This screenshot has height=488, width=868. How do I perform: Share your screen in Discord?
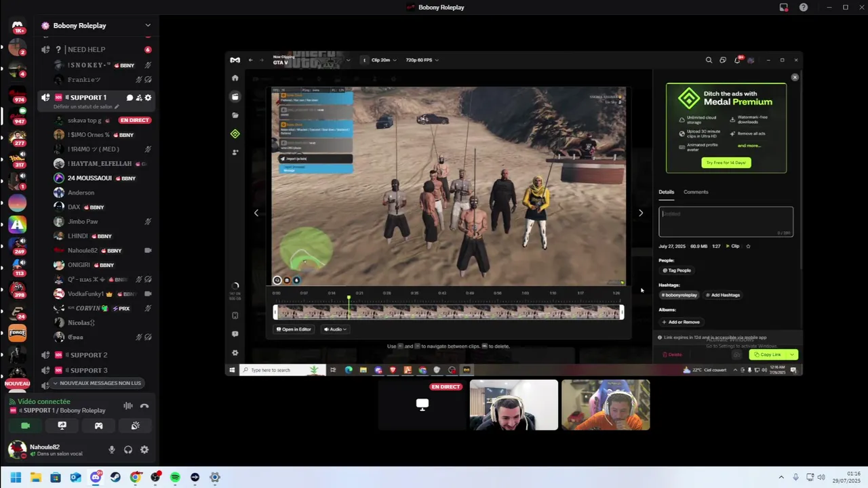pos(62,426)
